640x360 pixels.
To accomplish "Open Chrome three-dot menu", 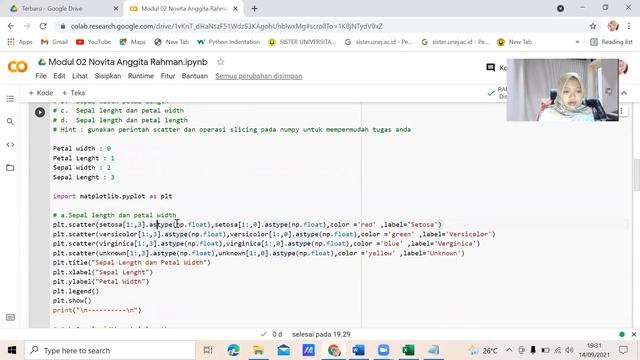I will [629, 26].
